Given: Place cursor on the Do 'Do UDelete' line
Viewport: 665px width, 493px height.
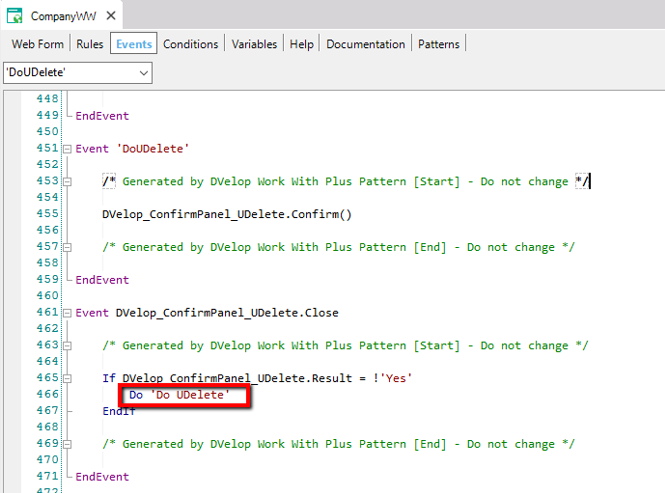Looking at the screenshot, I should [179, 396].
